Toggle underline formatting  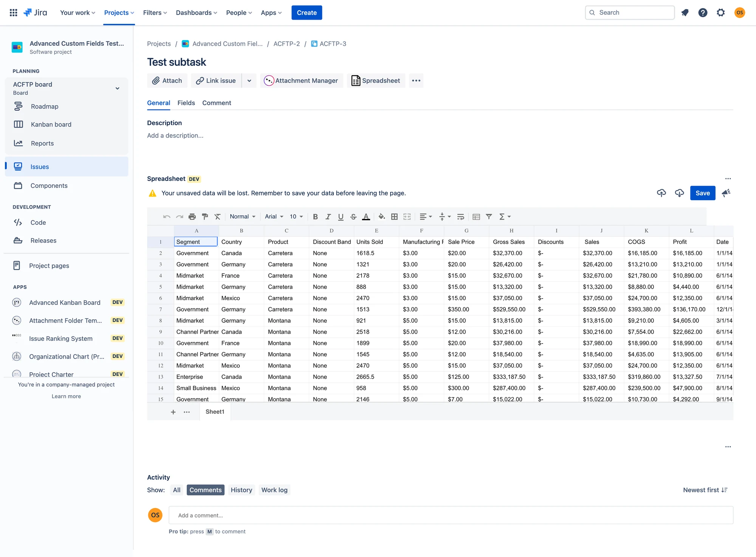[x=341, y=217]
